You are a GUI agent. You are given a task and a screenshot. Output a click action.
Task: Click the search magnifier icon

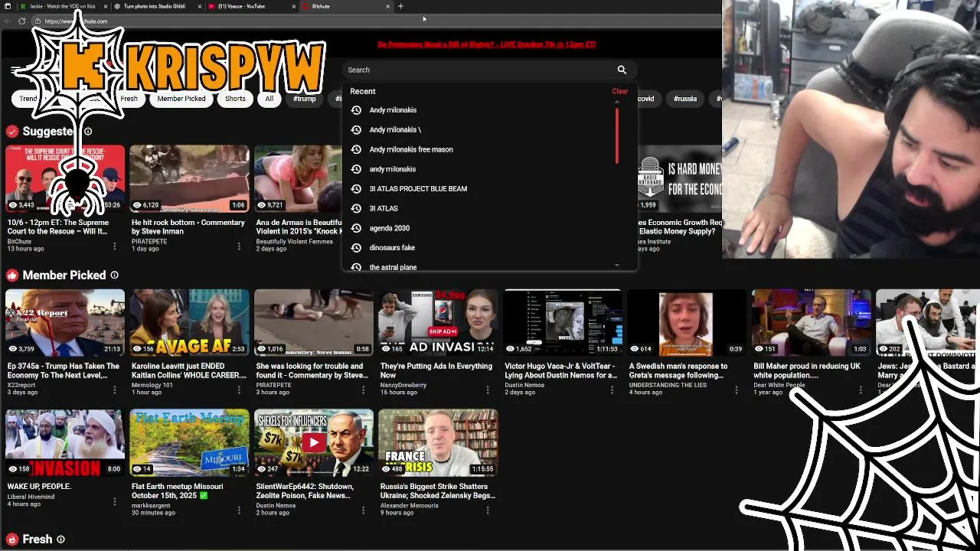622,70
